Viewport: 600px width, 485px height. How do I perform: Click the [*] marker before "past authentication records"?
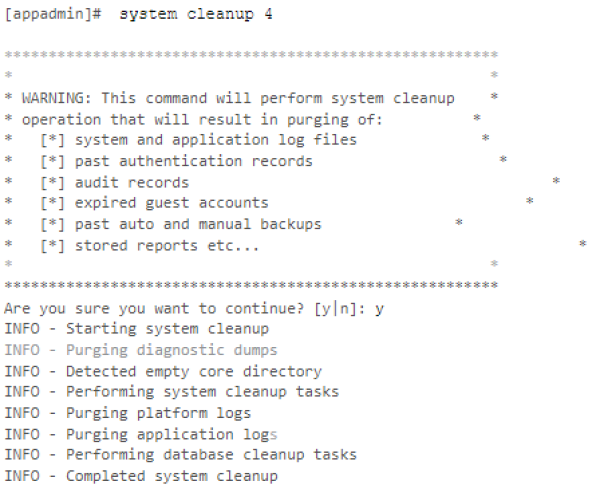[x=53, y=161]
